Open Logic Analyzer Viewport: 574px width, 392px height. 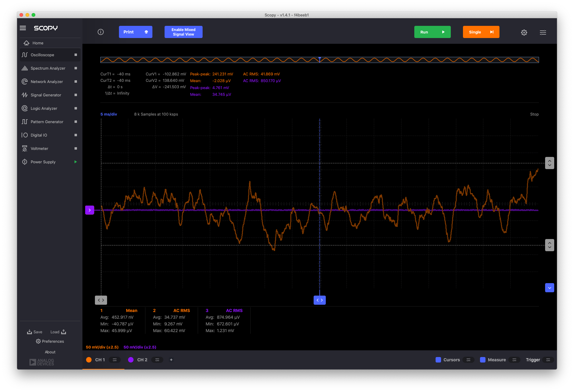[50, 108]
